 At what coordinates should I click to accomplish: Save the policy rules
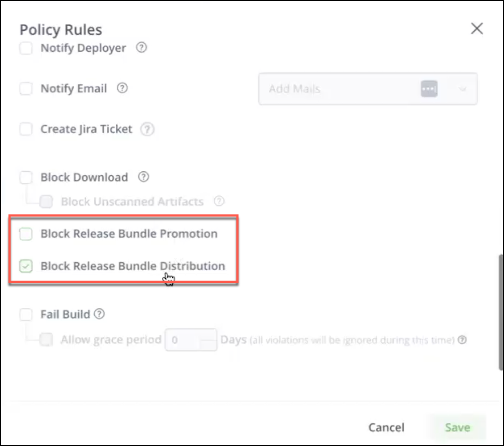tap(457, 427)
